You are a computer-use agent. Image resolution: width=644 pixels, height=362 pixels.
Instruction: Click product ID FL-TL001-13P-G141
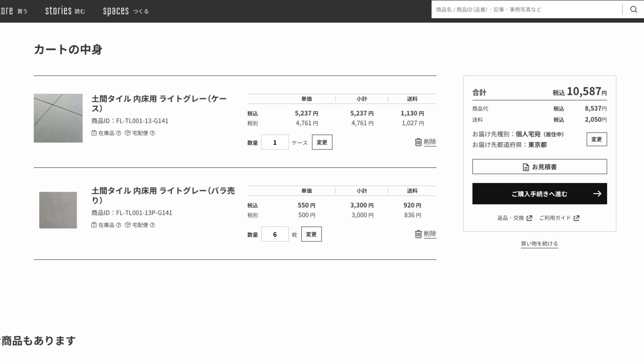pos(144,213)
